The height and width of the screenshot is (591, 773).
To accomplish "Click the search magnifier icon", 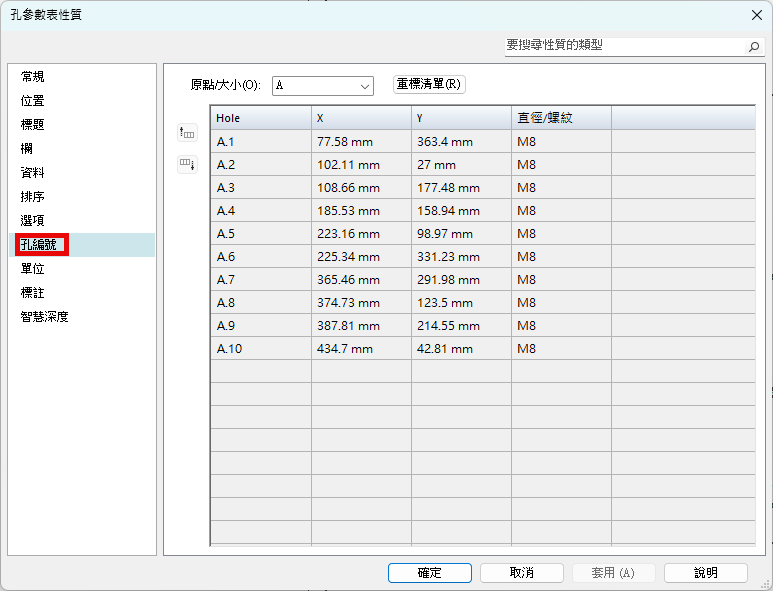I will (x=754, y=46).
